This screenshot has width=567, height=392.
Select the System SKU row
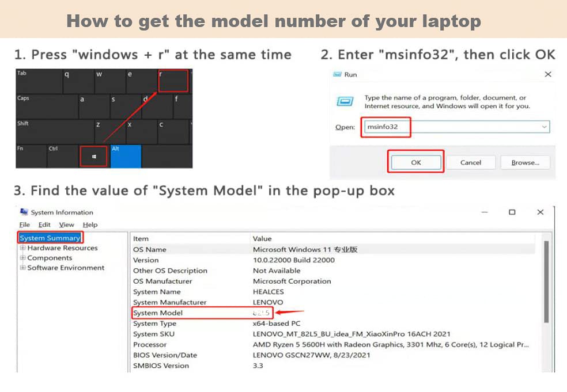tap(332, 334)
